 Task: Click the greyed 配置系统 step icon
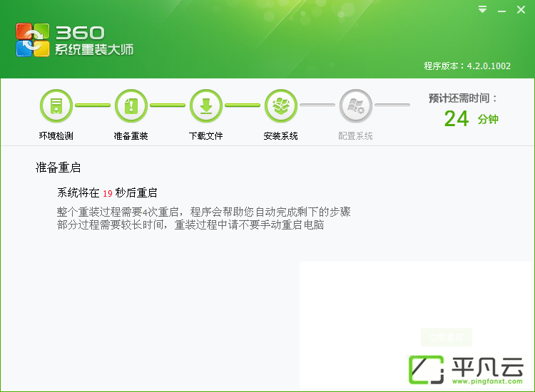coord(355,106)
